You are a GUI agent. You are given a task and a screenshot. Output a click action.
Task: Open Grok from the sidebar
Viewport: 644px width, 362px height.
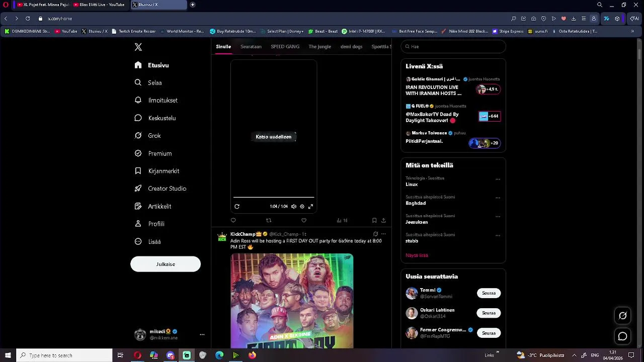[x=147, y=136]
